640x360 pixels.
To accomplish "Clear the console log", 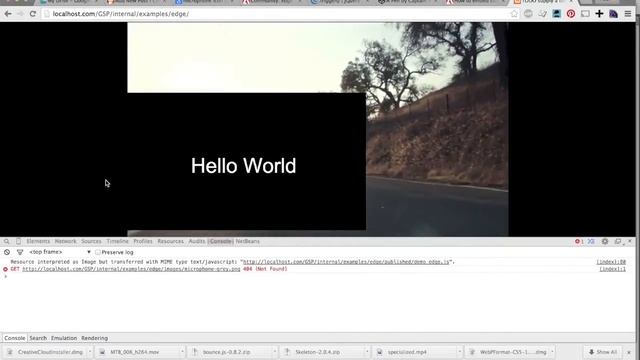I will [7, 252].
